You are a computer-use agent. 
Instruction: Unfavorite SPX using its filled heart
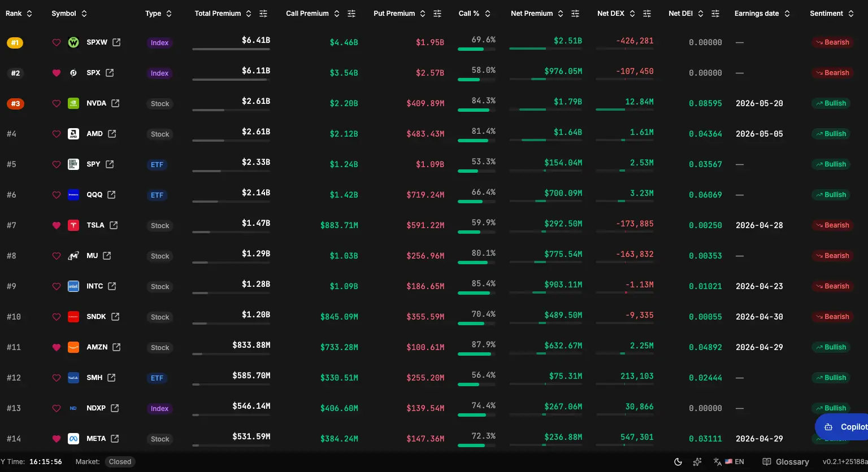pyautogui.click(x=57, y=73)
